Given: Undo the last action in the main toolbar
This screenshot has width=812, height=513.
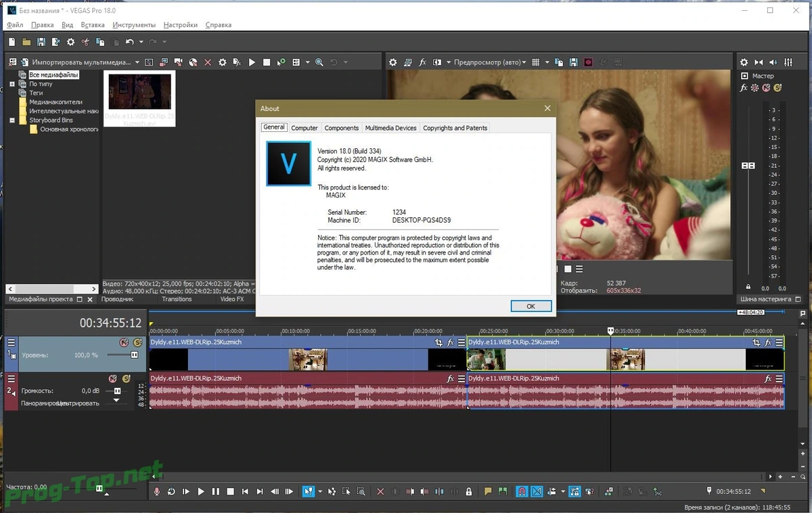Looking at the screenshot, I should click(129, 42).
